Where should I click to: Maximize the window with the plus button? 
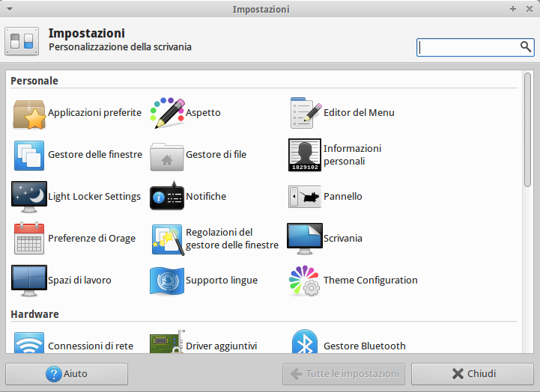point(513,9)
